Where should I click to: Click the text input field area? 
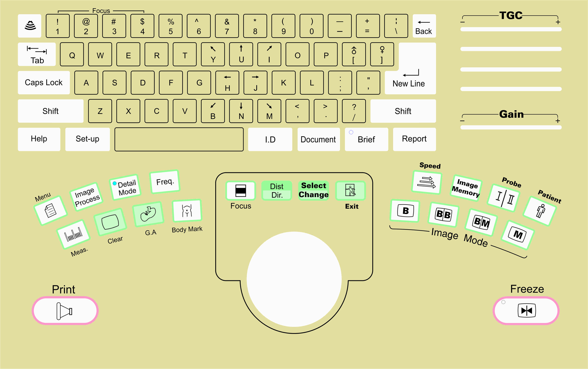(x=179, y=138)
